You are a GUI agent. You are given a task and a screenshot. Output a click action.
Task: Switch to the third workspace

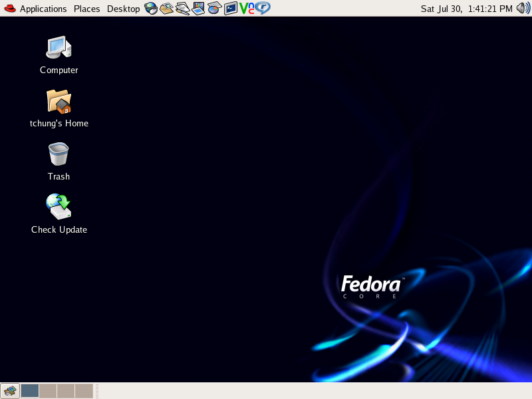click(x=66, y=391)
